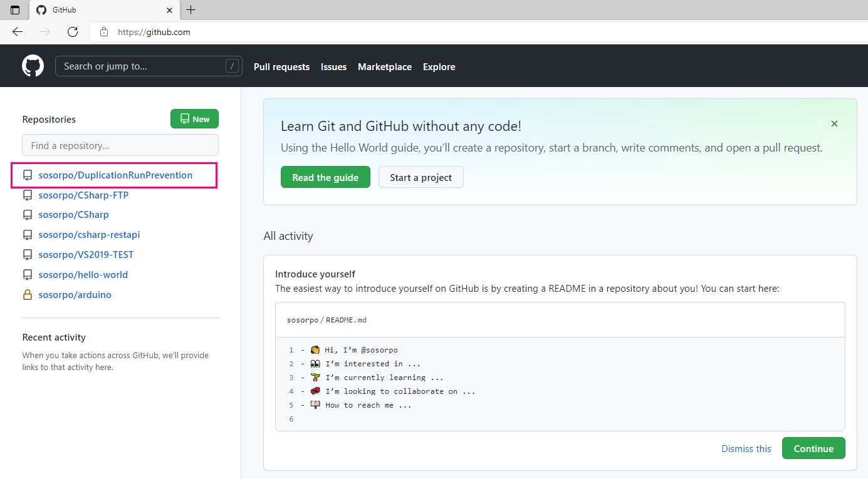Image resolution: width=868 pixels, height=479 pixels.
Task: Open sosorpo/hello-world repository link
Action: pos(83,275)
